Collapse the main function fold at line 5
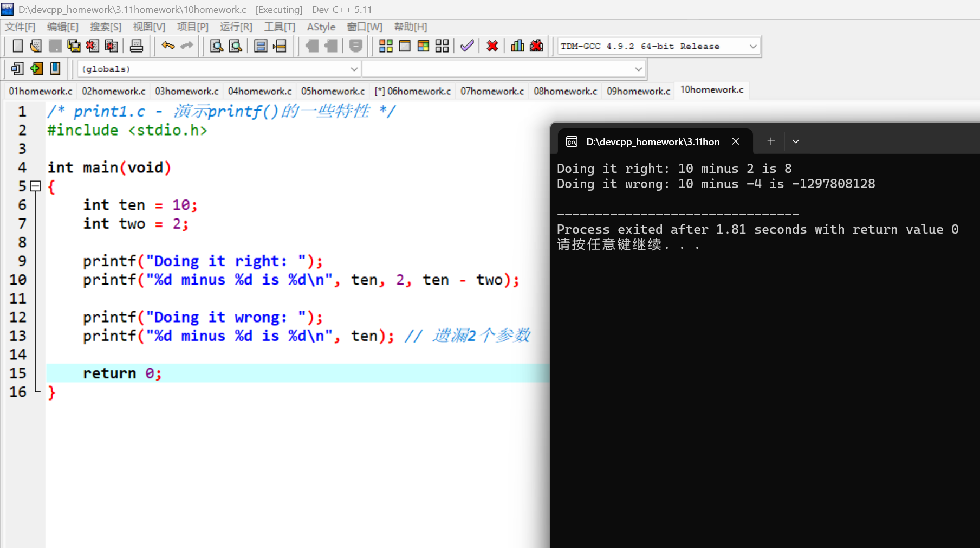 tap(36, 186)
